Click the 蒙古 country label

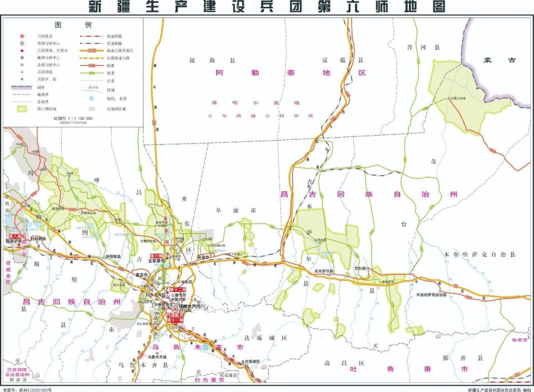(500, 60)
